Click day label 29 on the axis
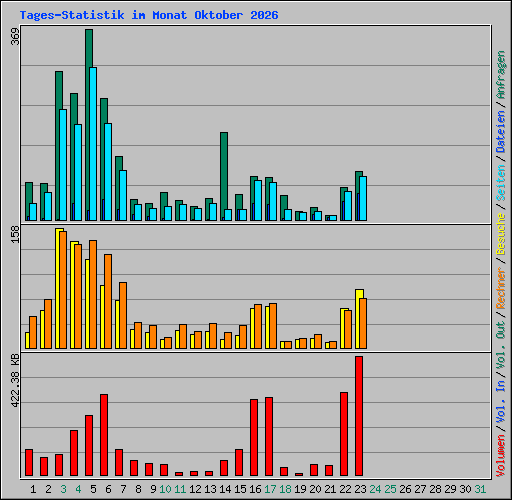The width and height of the screenshot is (512, 500). (x=450, y=489)
